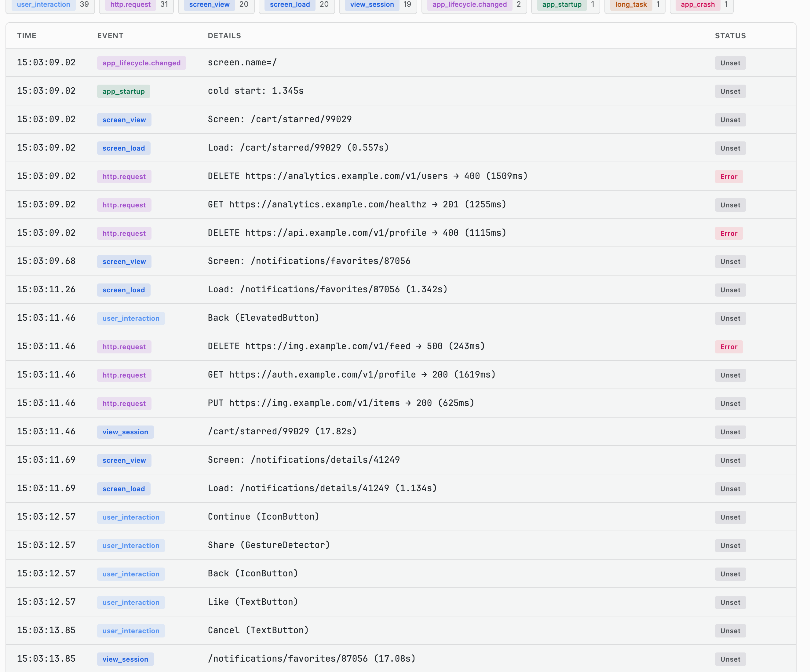This screenshot has height=672, width=810.
Task: Select 'Back (ElevatedButton)' interaction row
Action: (x=401, y=318)
